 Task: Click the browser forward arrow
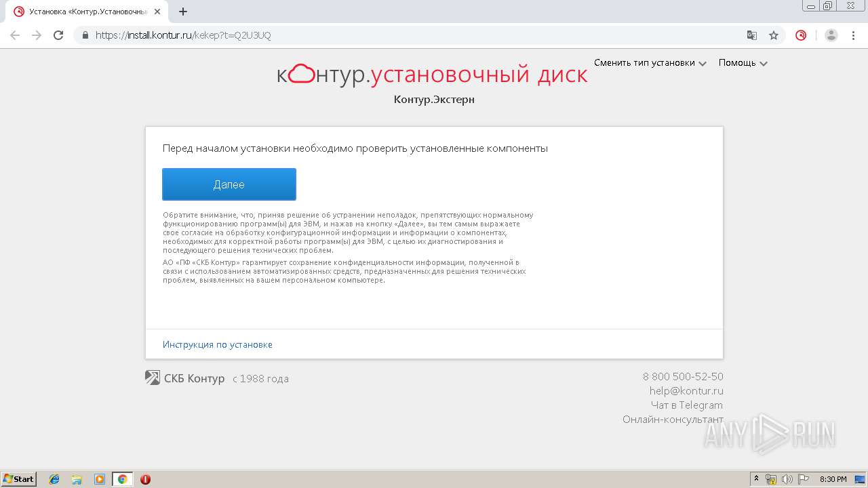click(x=37, y=35)
